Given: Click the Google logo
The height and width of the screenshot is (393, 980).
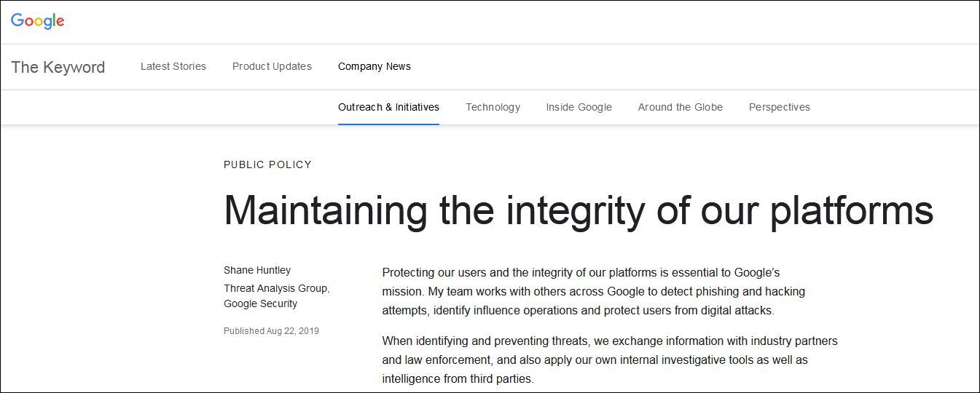Looking at the screenshot, I should pos(38,21).
